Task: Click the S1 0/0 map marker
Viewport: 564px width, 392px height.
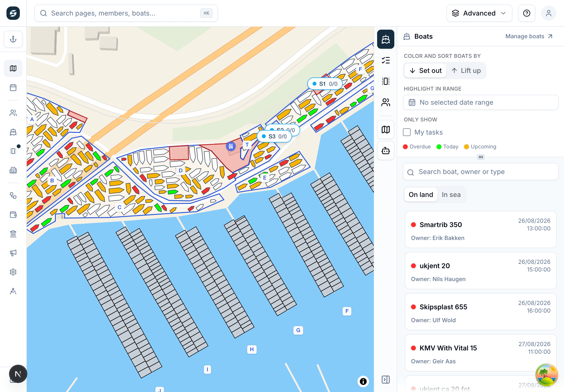Action: click(x=325, y=84)
